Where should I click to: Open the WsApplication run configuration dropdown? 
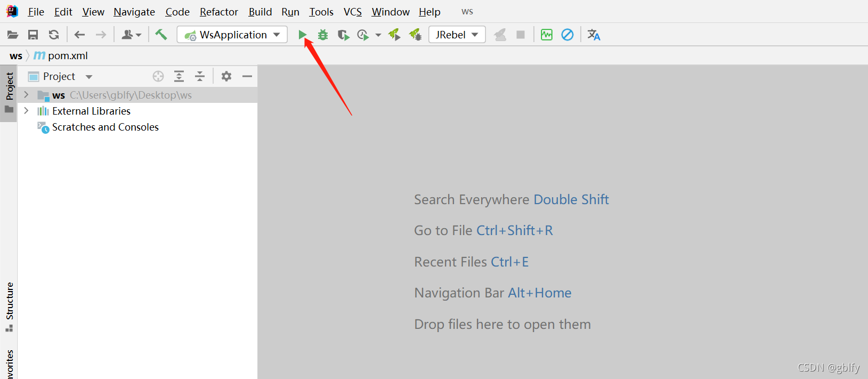(232, 35)
